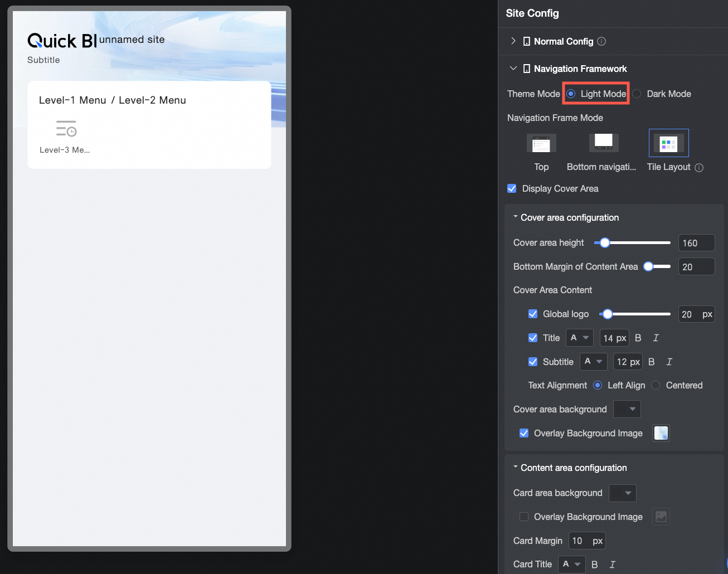
Task: Select Light Mode theme
Action: click(x=571, y=94)
